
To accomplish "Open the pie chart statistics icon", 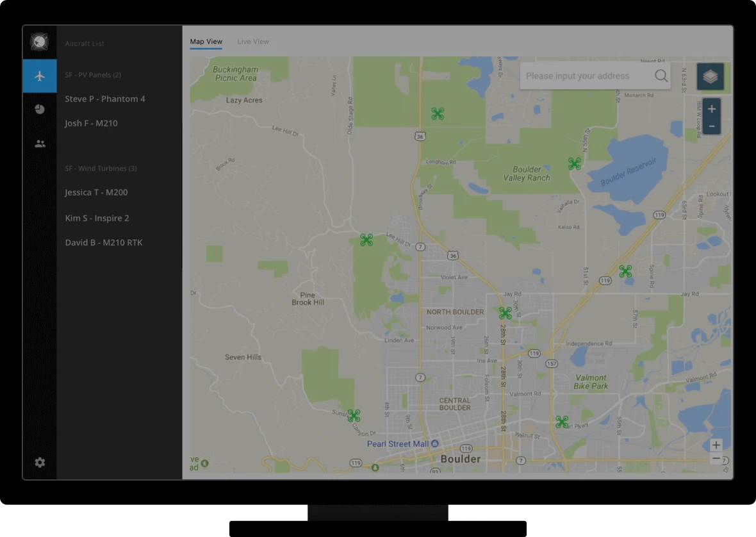I will 40,110.
